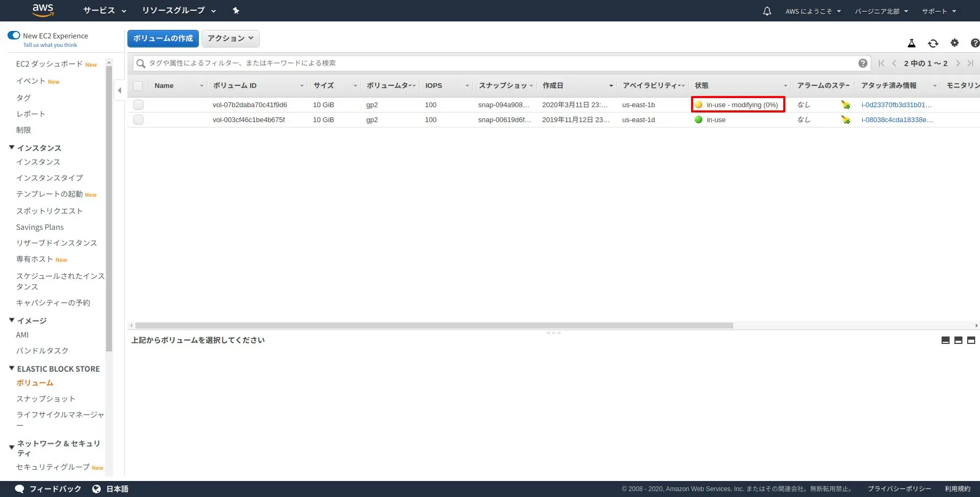Collapse the ELASTIC BLOCK STORE section
Screen dimensions: 980x497
pyautogui.click(x=12, y=368)
